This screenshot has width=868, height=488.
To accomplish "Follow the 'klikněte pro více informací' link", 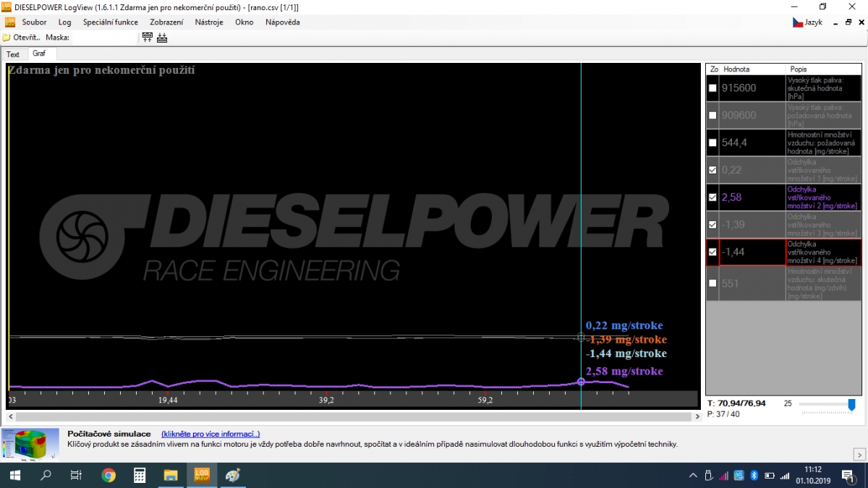I will 210,434.
